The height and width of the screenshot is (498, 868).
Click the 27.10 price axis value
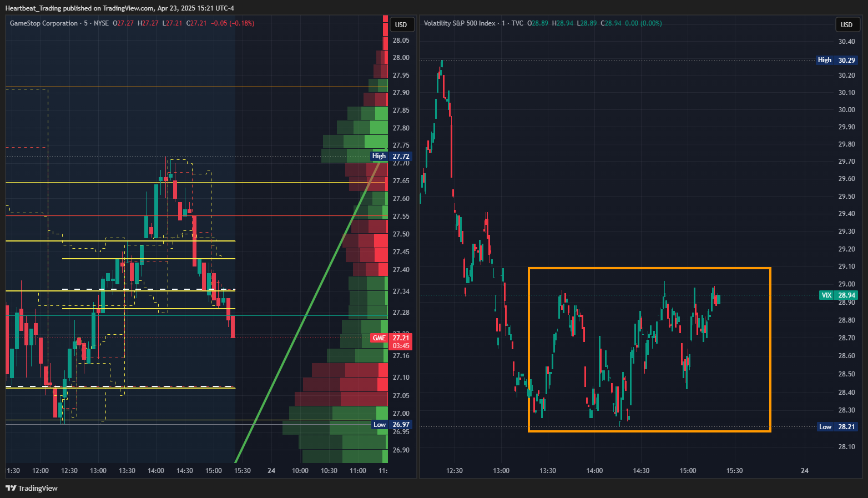tap(401, 378)
